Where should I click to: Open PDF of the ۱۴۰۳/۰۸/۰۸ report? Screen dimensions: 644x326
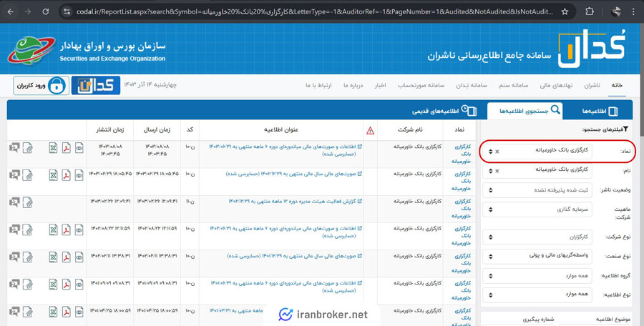[x=67, y=148]
